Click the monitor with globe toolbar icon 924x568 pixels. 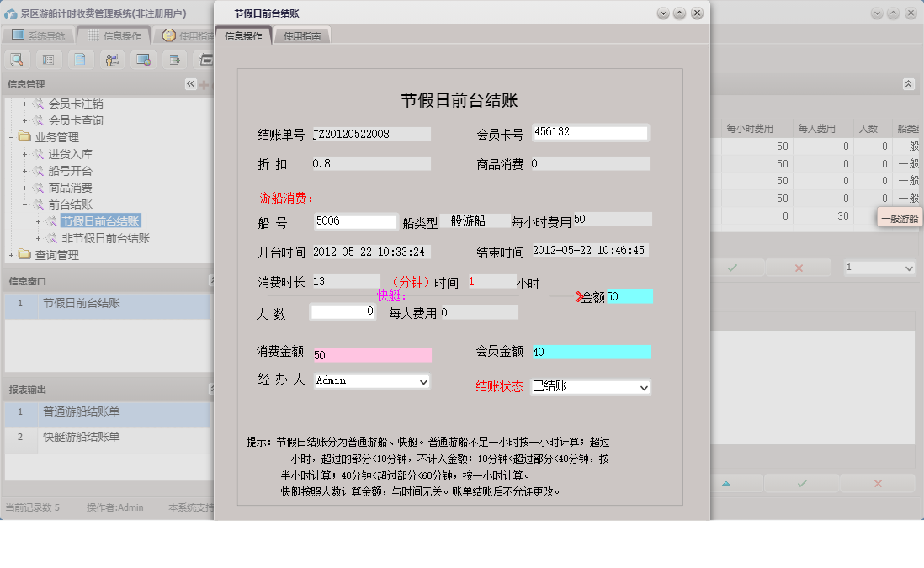coord(143,59)
